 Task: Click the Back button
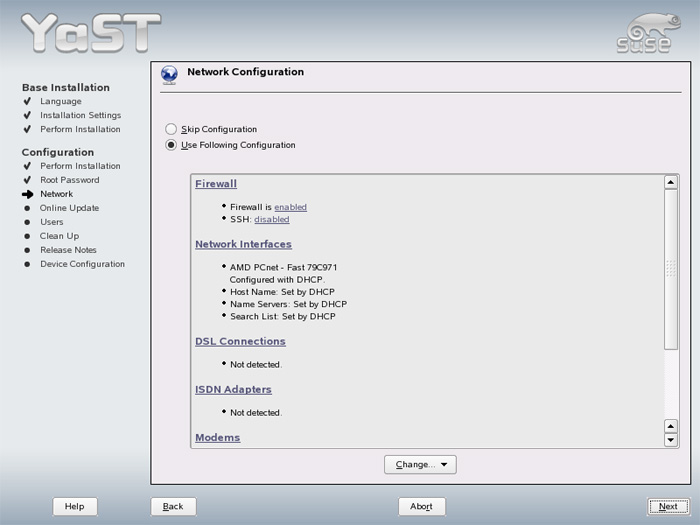tap(173, 506)
